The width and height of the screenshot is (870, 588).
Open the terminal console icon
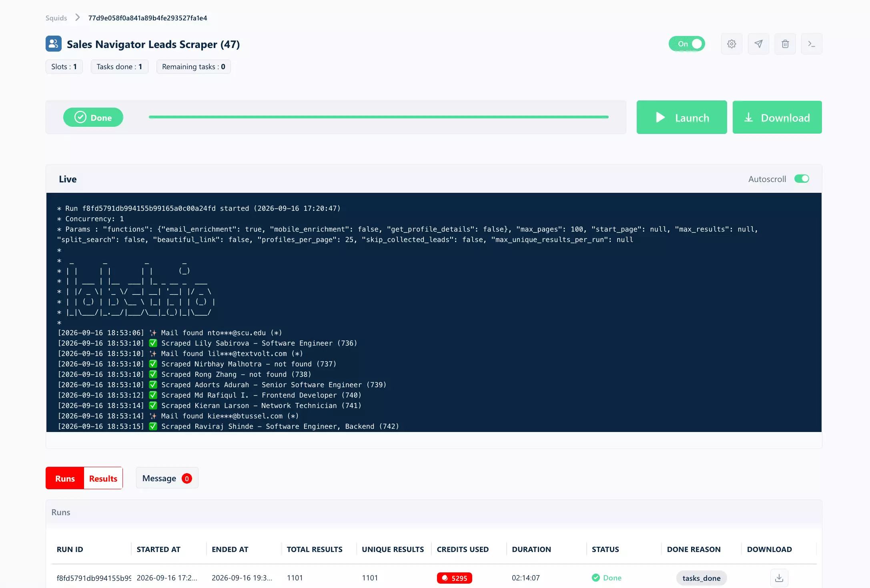(x=812, y=44)
